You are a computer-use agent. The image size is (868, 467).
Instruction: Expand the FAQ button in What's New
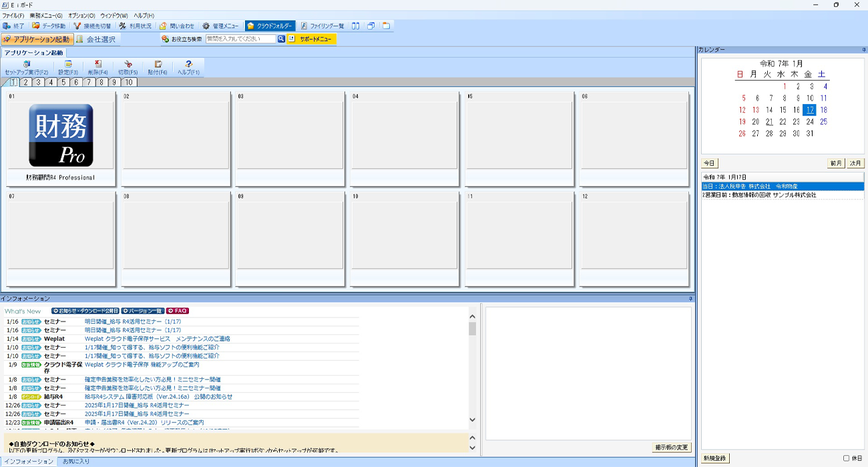(178, 311)
